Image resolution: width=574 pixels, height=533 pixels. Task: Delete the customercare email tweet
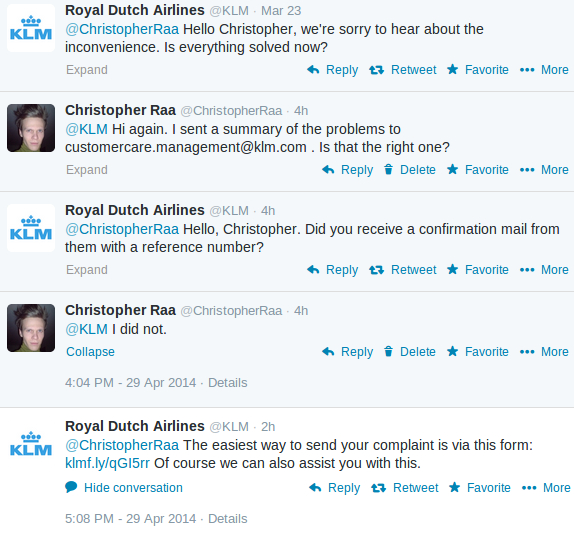pos(410,169)
